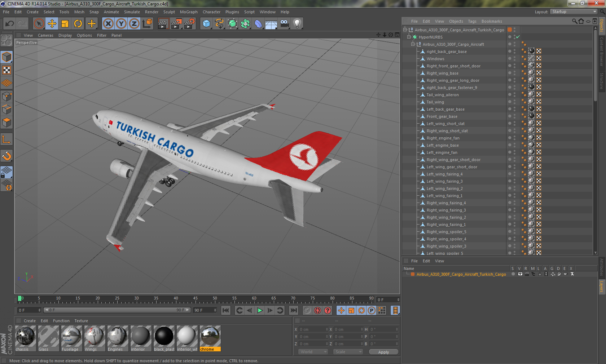606x364 pixels.
Task: Open the Content Browser side tab
Action: (x=602, y=52)
